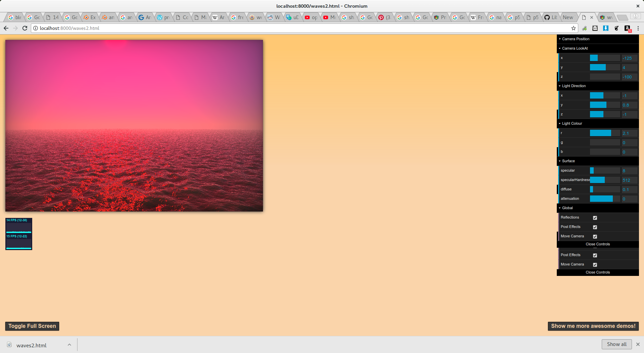Click the address bar URL
Image resolution: width=644 pixels, height=353 pixels.
pyautogui.click(x=69, y=28)
